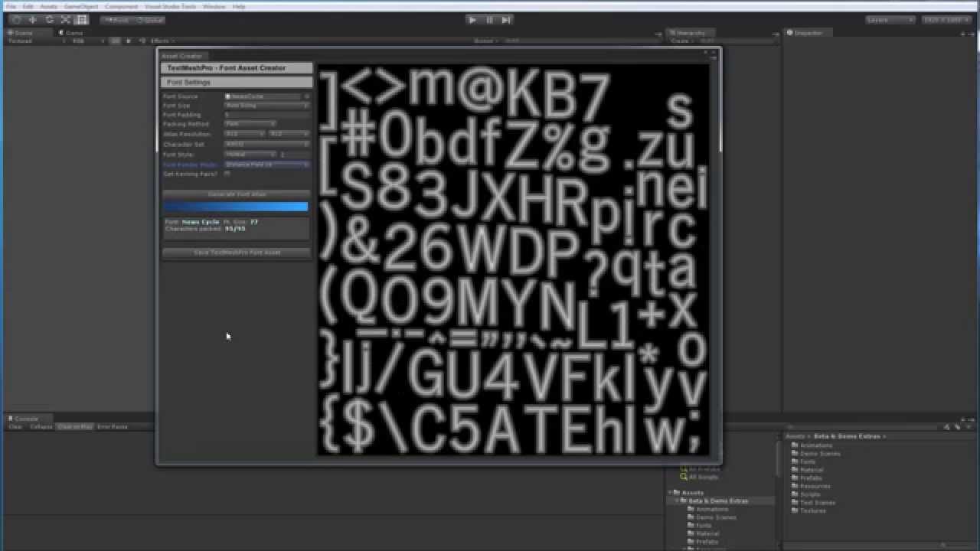The height and width of the screenshot is (551, 980).
Task: Toggle the Get Kerning Pairs checkbox
Action: point(227,174)
